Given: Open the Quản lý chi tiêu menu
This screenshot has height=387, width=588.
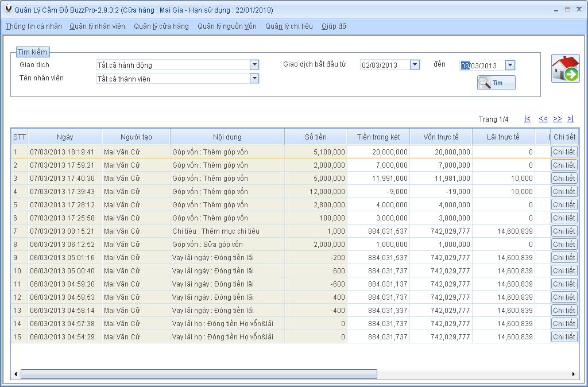Looking at the screenshot, I should click(x=289, y=26).
